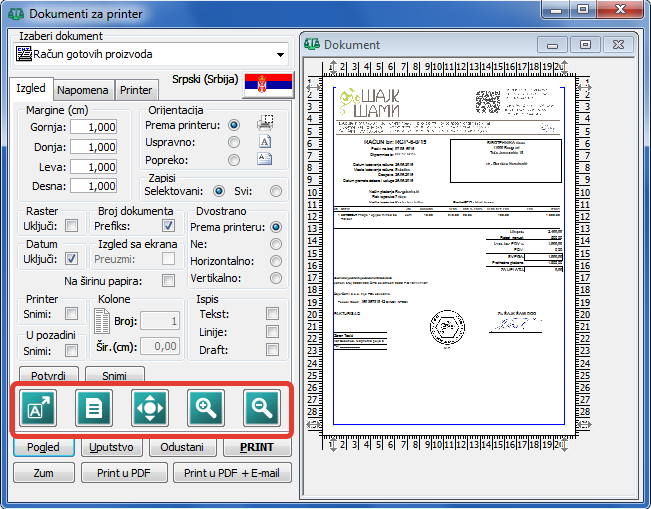This screenshot has width=651, height=509.
Task: Click the scales icon in Dokumenti za printer title
Action: (16, 14)
